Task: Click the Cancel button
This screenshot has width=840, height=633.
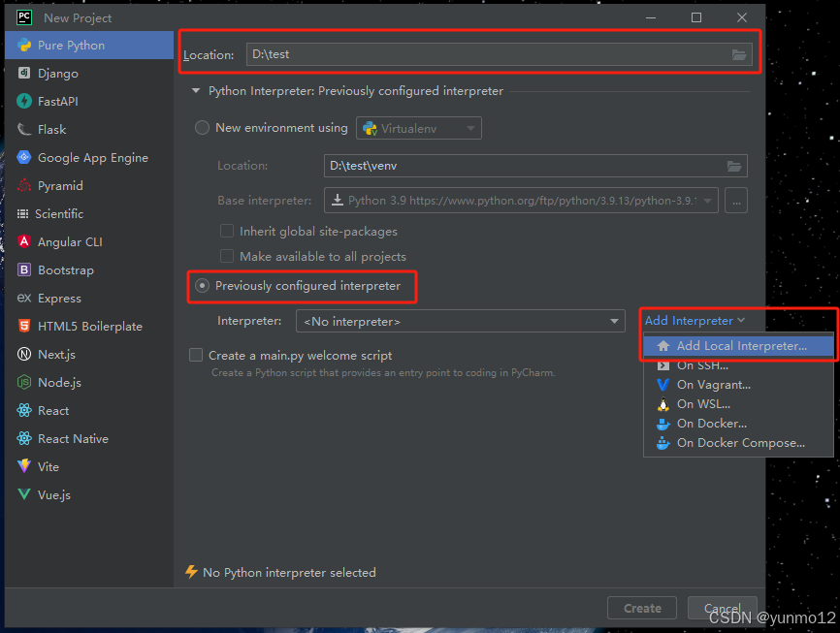Action: (722, 608)
